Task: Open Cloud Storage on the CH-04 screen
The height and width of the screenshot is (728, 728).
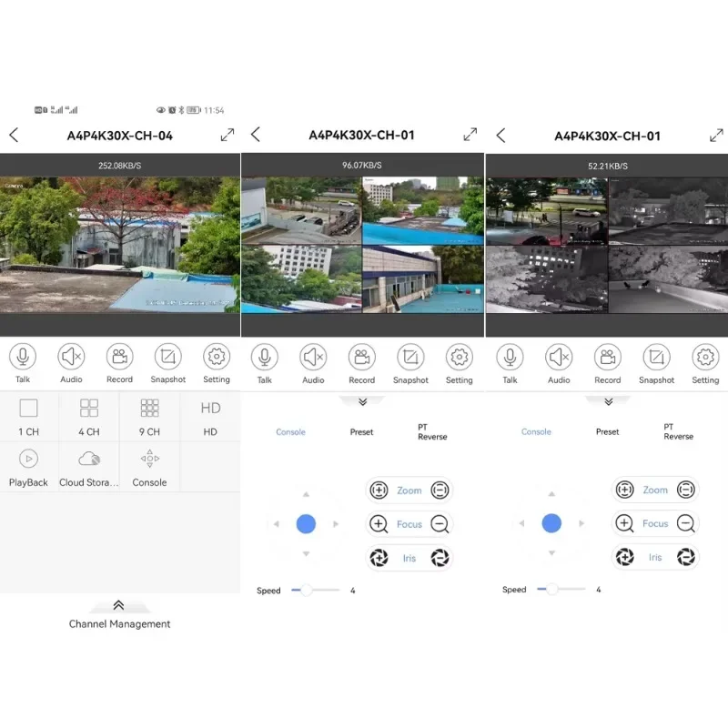Action: click(89, 467)
